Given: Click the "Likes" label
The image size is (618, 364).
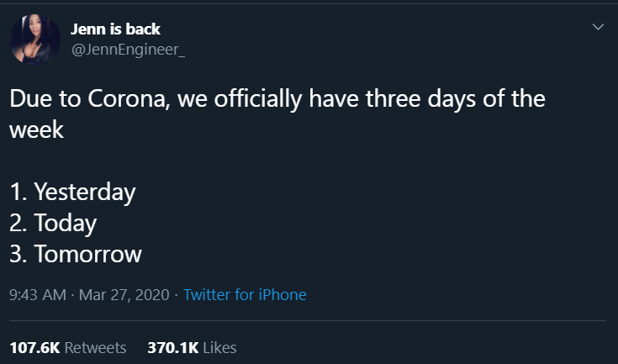Looking at the screenshot, I should 219,347.
